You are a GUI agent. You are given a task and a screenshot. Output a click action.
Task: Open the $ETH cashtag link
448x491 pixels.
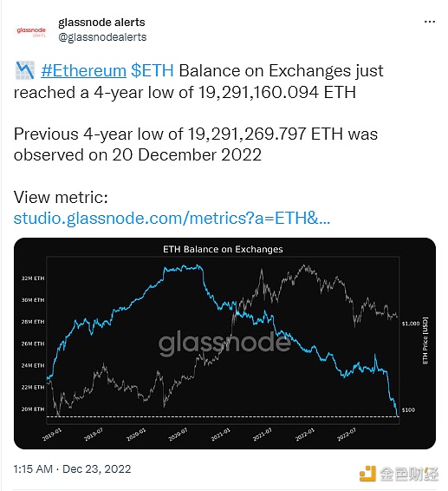point(153,70)
